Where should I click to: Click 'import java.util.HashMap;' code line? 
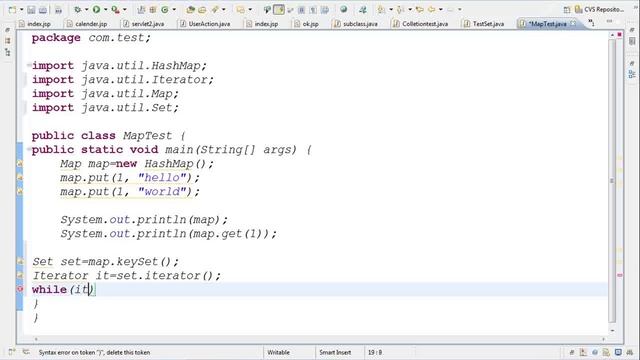(119, 65)
